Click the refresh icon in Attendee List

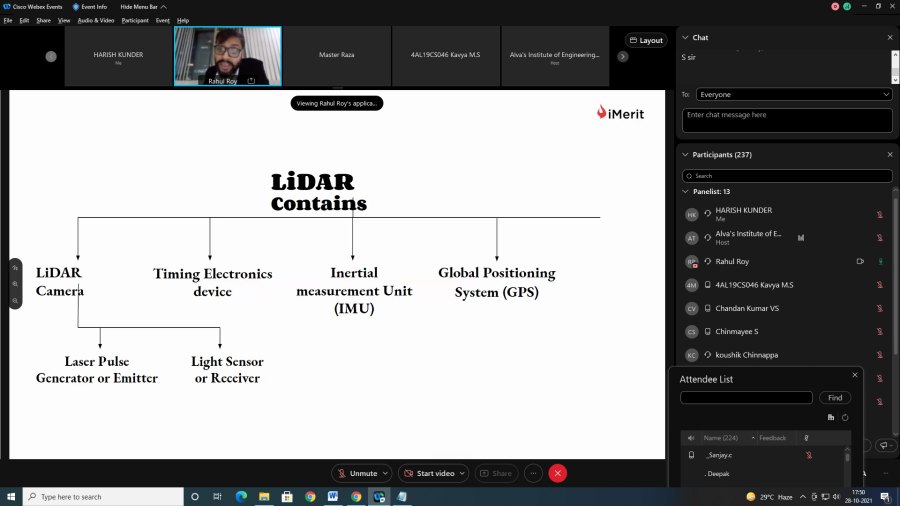point(845,417)
